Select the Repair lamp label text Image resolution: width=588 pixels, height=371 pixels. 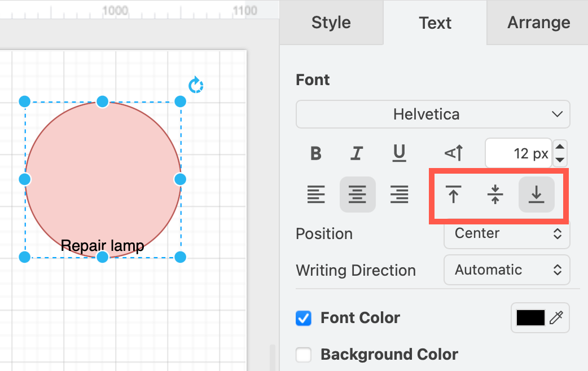[x=102, y=246]
